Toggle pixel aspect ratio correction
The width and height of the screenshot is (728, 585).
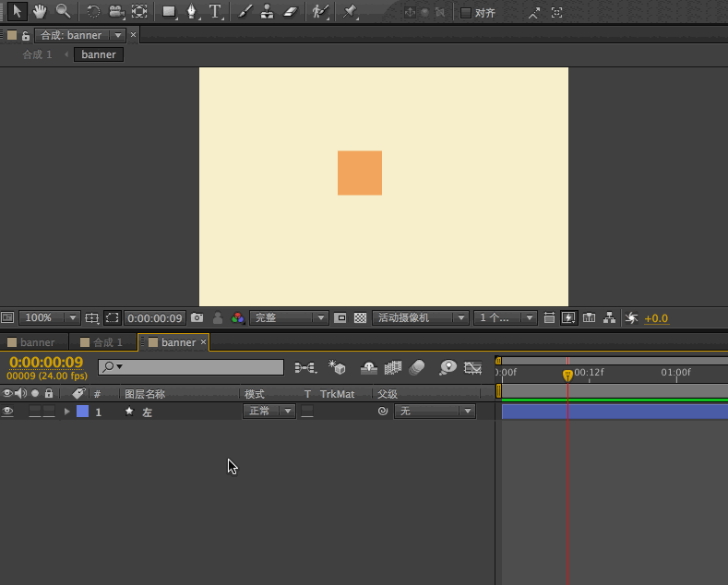pyautogui.click(x=549, y=318)
